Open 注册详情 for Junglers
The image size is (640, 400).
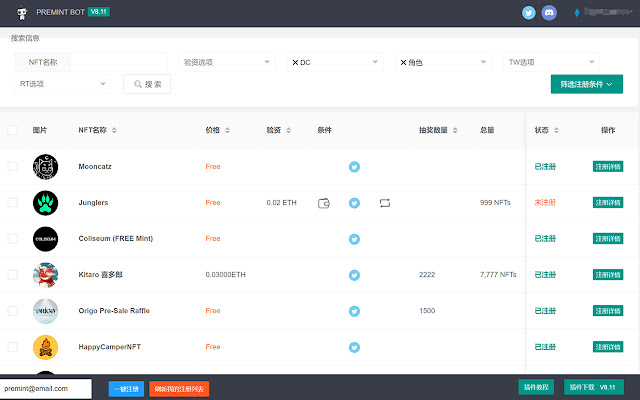coord(608,202)
